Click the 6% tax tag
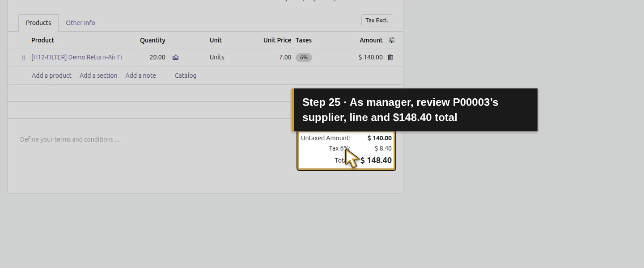Image resolution: width=644 pixels, height=268 pixels. [304, 58]
